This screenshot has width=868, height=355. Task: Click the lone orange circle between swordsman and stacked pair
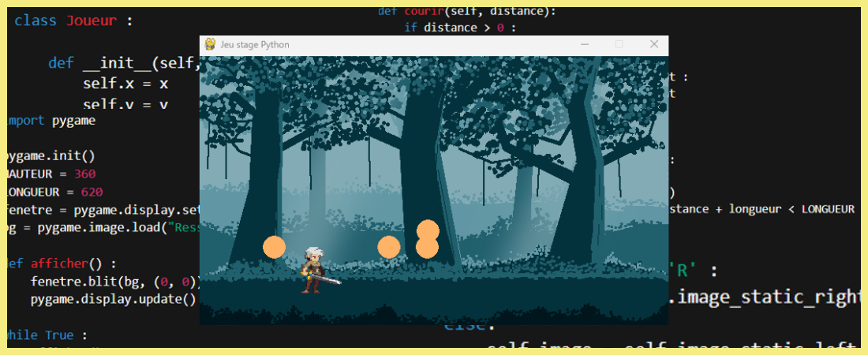click(388, 247)
